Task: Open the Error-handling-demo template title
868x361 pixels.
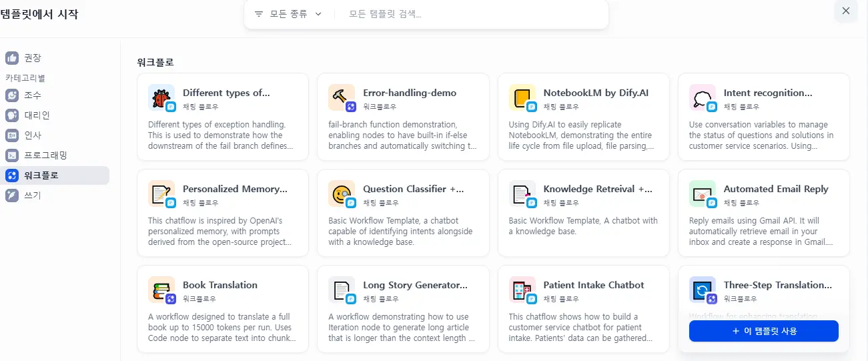Action: pos(410,93)
